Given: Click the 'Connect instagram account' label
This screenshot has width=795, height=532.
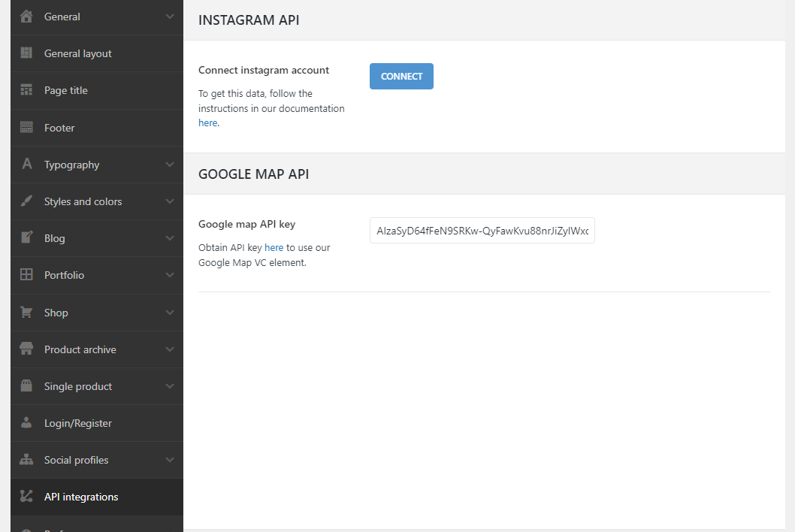Looking at the screenshot, I should point(264,70).
